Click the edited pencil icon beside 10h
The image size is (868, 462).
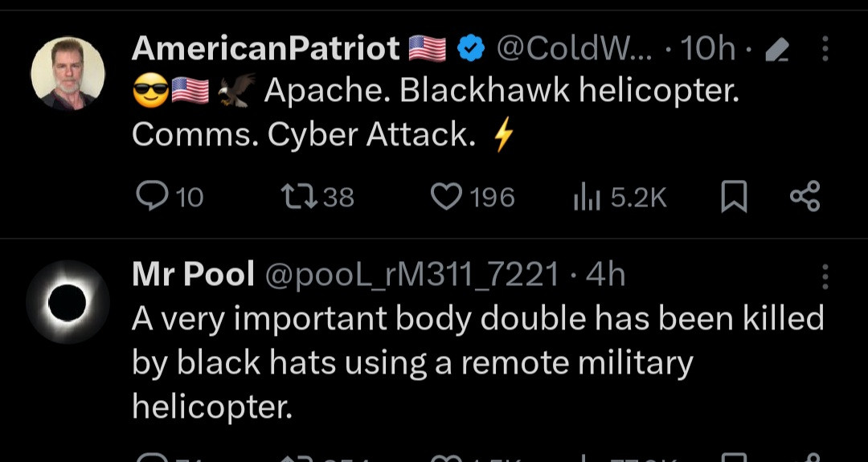click(776, 51)
